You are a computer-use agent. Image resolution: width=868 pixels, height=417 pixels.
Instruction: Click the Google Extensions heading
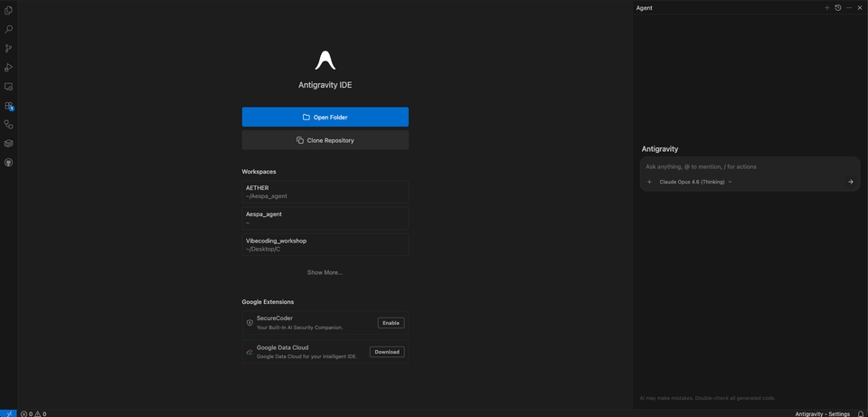point(268,302)
